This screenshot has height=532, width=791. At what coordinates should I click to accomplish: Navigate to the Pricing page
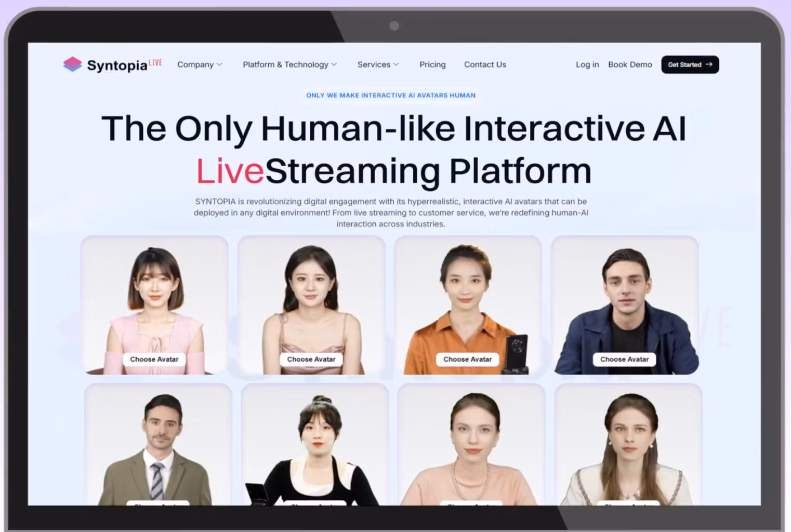pos(432,64)
